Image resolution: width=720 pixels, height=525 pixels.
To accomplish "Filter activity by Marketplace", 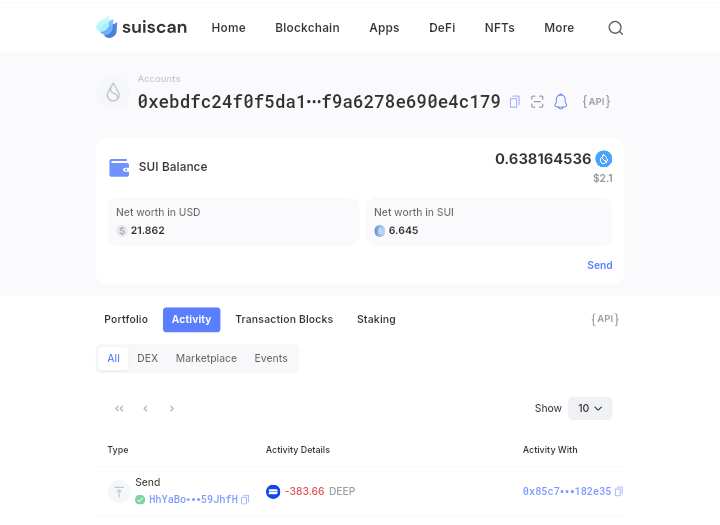I will tap(206, 358).
